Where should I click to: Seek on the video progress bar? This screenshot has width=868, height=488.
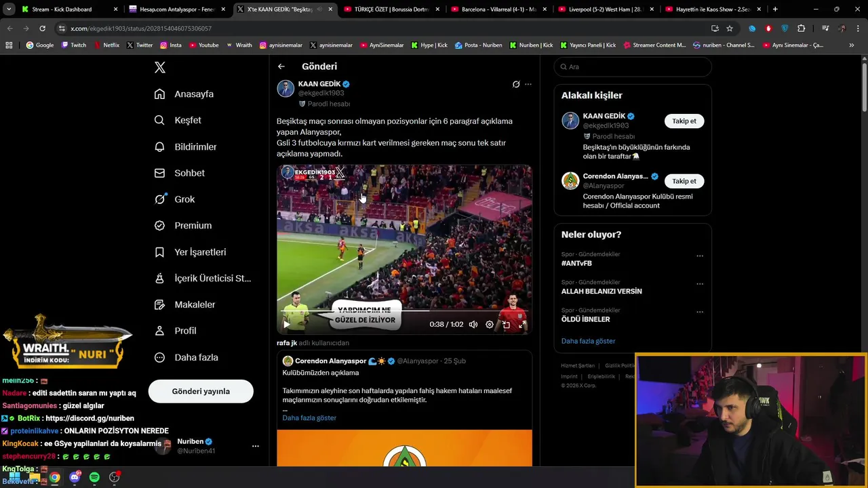tap(404, 312)
